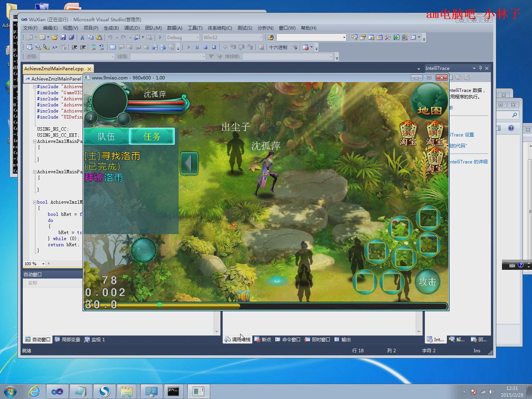Collapse the task panel with left arrow
Viewport: 532px width, 399px height.
[189, 163]
